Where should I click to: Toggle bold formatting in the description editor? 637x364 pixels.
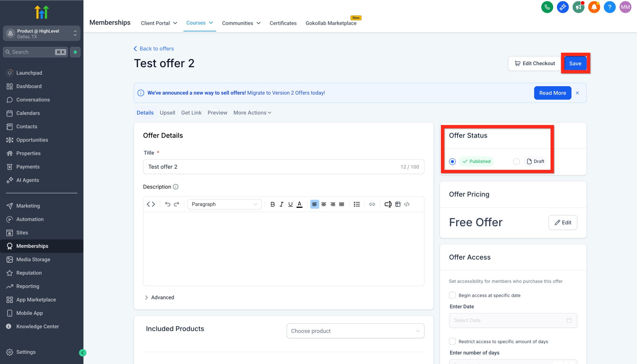coord(272,204)
